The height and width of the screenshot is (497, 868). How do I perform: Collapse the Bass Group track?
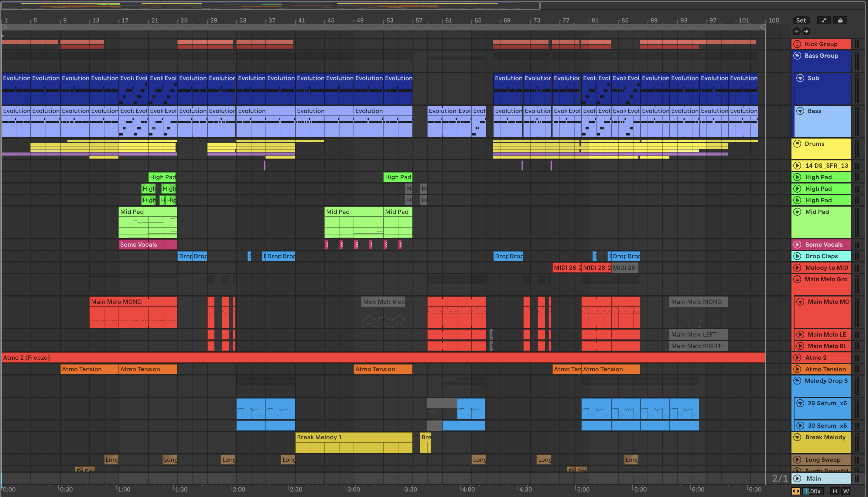click(x=797, y=56)
